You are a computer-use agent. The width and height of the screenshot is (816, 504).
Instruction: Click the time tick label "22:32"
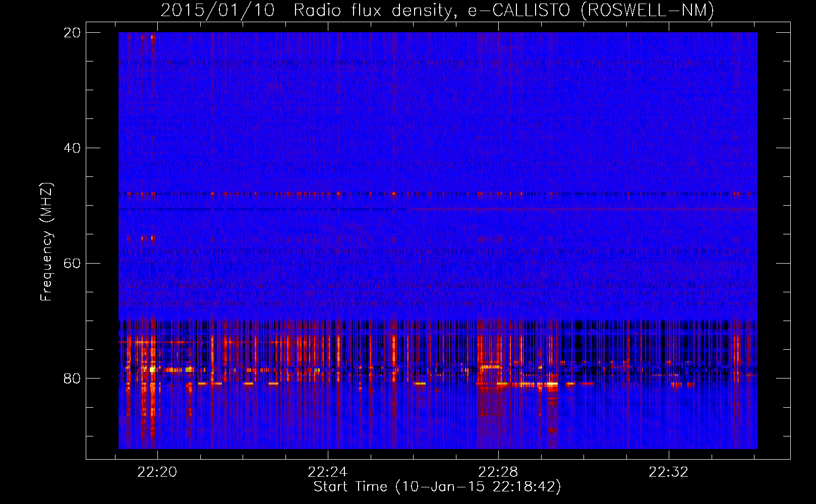click(669, 472)
